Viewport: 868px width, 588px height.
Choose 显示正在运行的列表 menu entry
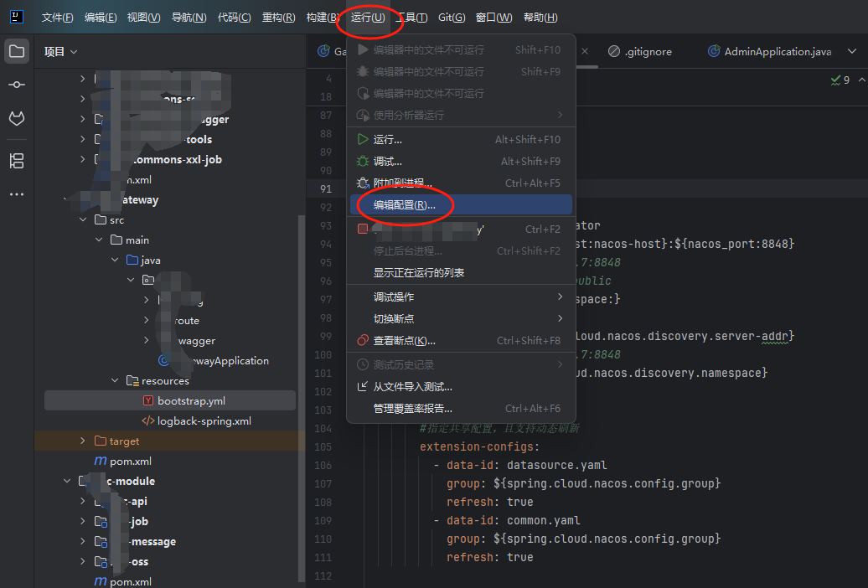[x=461, y=272]
